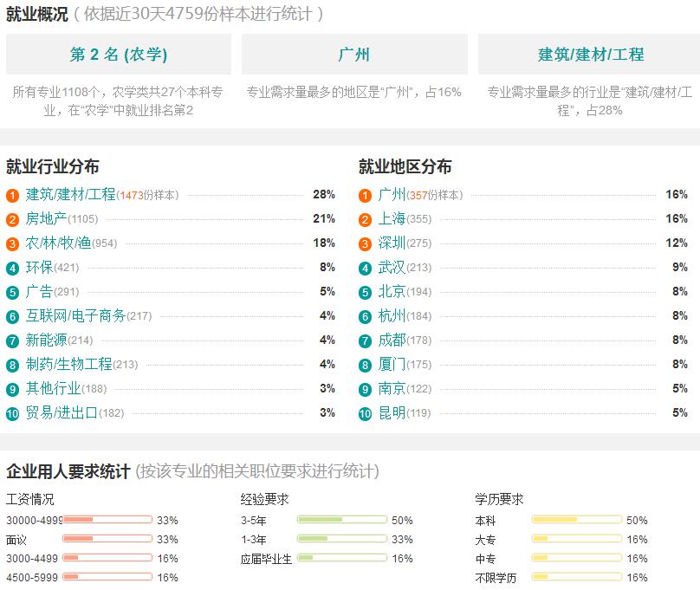Viewport: 700px width, 590px height.
Task: Open the 贸易/进出口 industry link
Action: coord(62,412)
